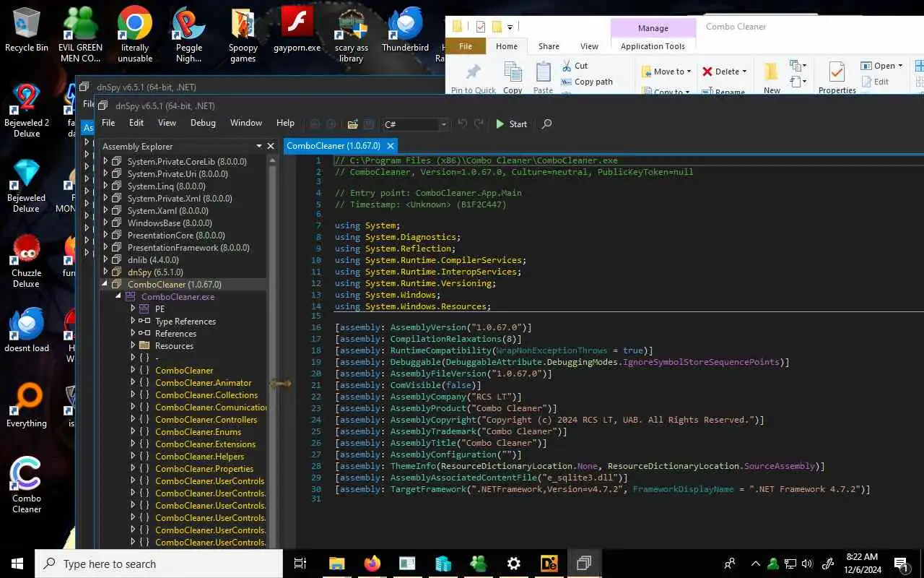Switch to the Share tab in File Explorer
The image size is (924, 578).
click(x=549, y=46)
